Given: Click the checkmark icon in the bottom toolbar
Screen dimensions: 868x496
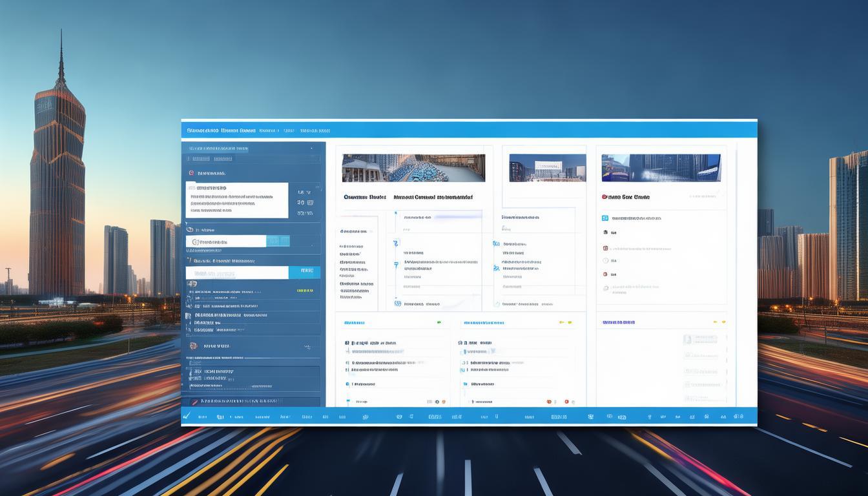Looking at the screenshot, I should [187, 417].
